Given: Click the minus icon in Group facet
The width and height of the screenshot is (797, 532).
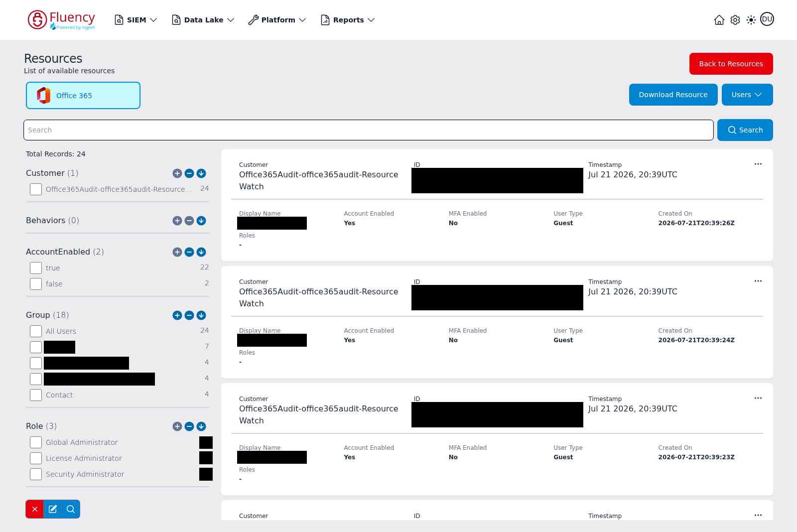Looking at the screenshot, I should click(189, 315).
